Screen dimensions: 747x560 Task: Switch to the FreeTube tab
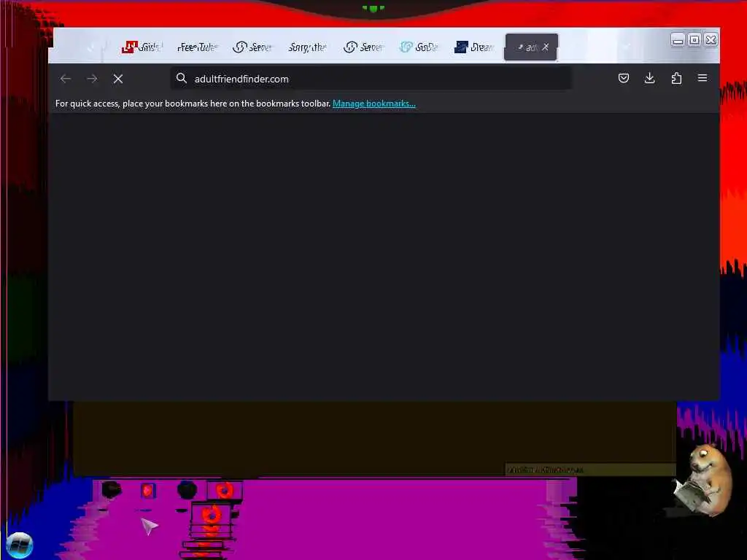197,47
